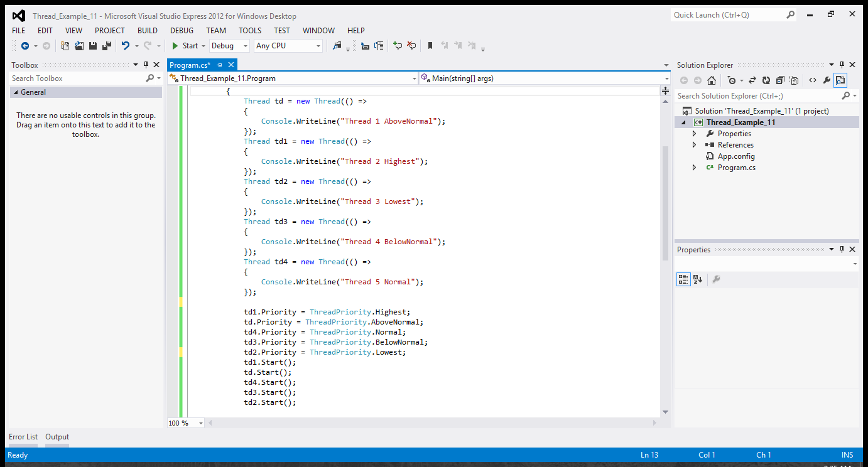Viewport: 868px width, 467px height.
Task: Toggle Preview Selected Items in Solution Explorer
Action: click(x=840, y=80)
